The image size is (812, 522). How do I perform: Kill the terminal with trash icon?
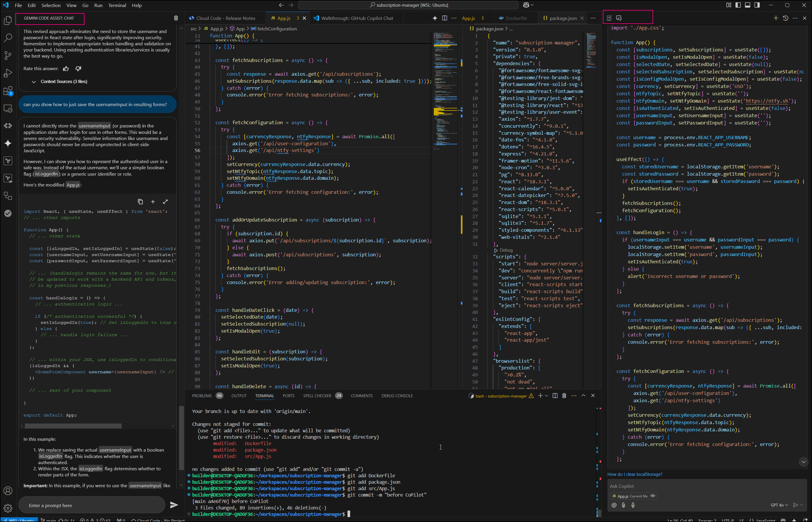pyautogui.click(x=564, y=395)
